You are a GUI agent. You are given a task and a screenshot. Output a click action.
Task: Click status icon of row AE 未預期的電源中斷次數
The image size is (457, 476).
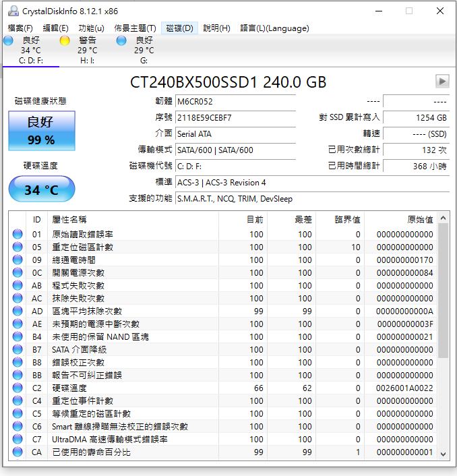click(18, 324)
